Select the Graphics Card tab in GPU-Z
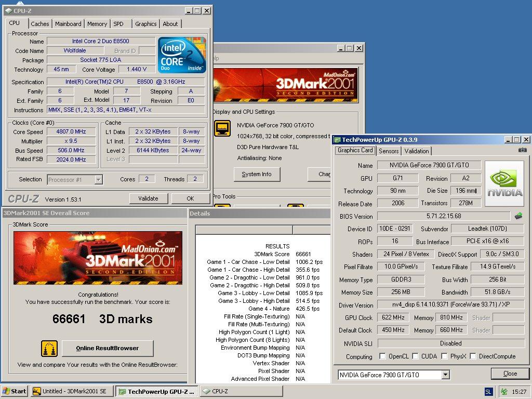 (355, 150)
